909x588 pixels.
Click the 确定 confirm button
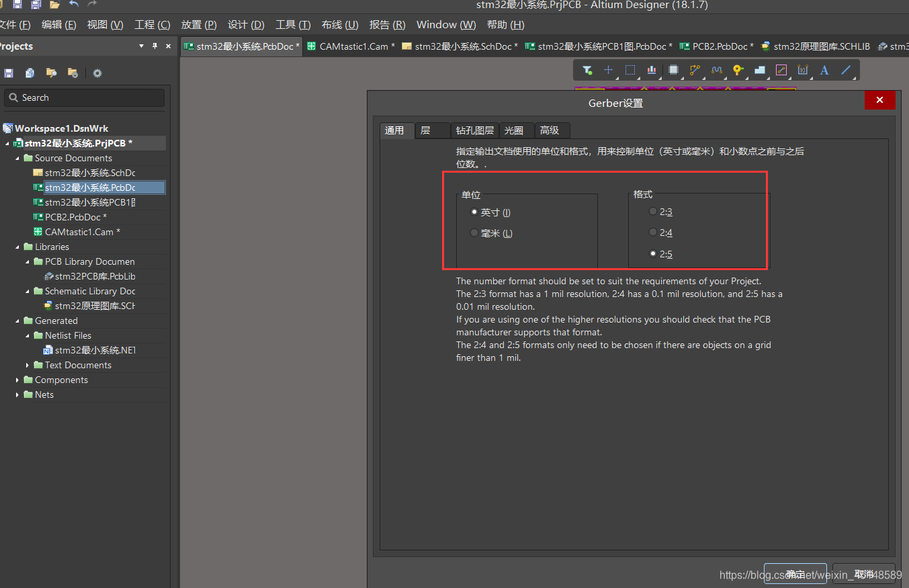pos(795,574)
